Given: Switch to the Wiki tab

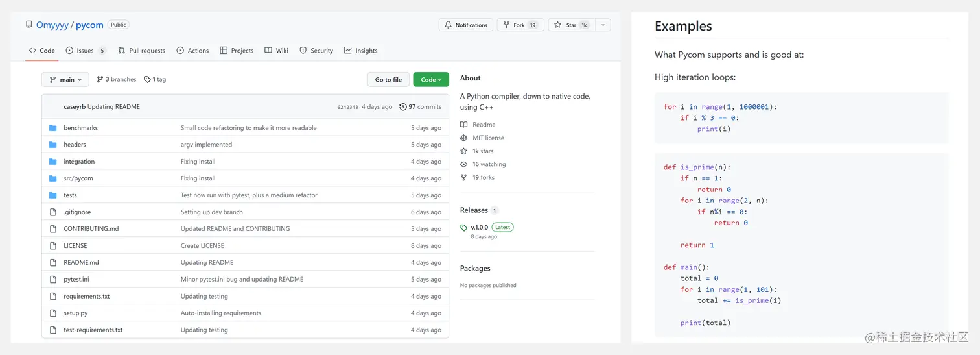Looking at the screenshot, I should tap(276, 51).
